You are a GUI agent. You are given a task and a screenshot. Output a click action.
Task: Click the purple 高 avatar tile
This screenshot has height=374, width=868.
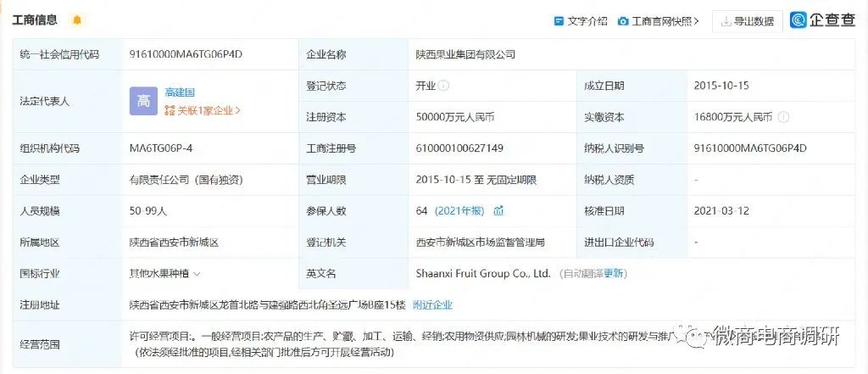point(143,101)
